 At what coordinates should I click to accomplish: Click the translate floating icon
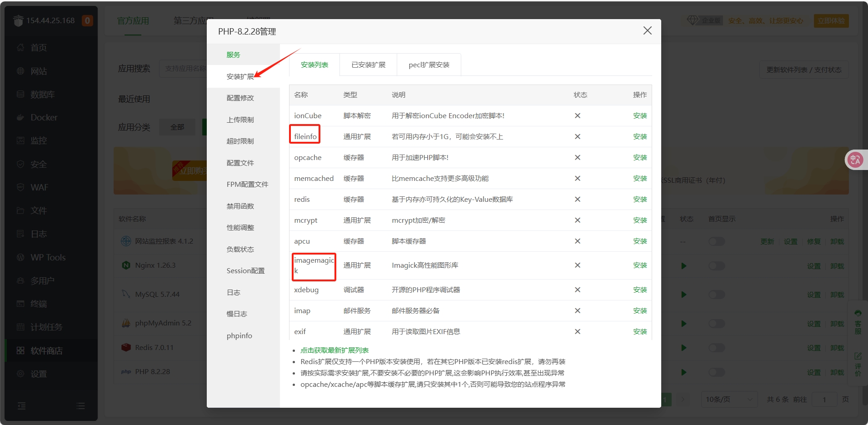(x=855, y=160)
